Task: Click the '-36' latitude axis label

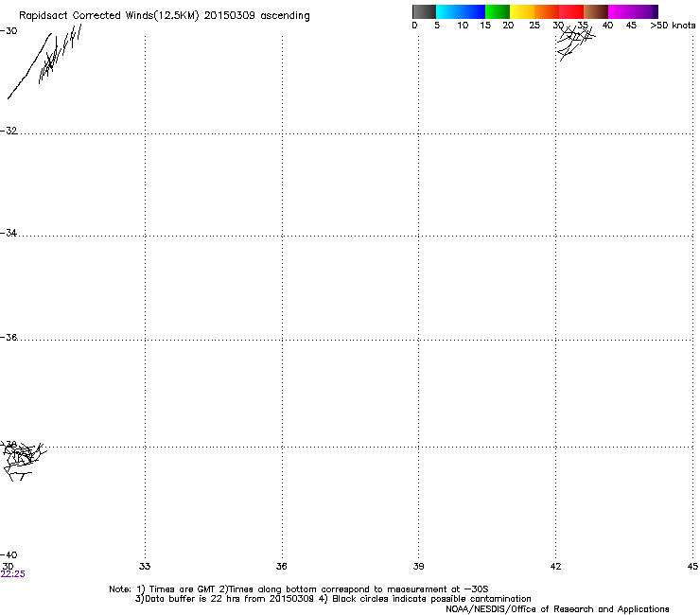Action: coord(9,337)
